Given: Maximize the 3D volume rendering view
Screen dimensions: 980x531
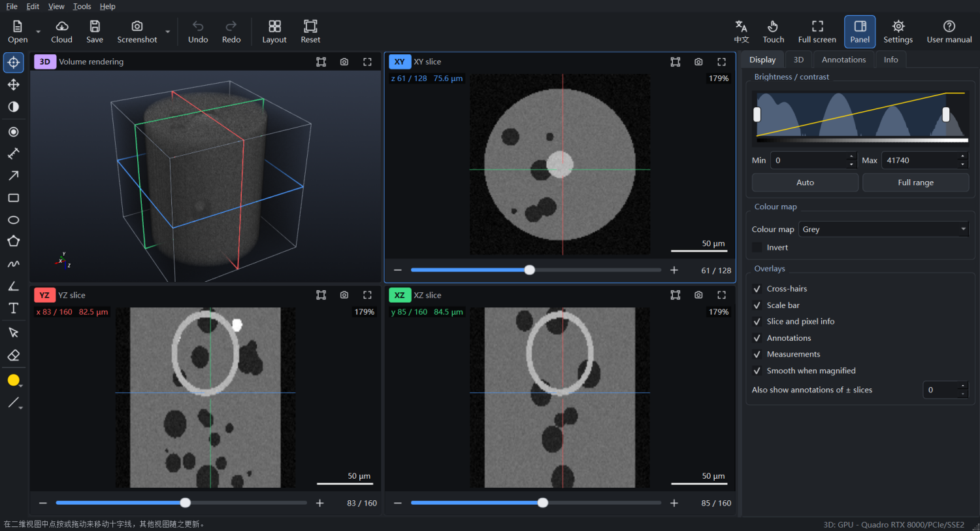Looking at the screenshot, I should pyautogui.click(x=367, y=61).
